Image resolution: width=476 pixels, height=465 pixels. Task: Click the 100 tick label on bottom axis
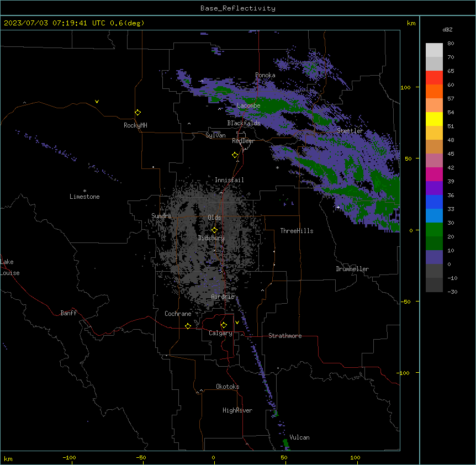(x=355, y=457)
